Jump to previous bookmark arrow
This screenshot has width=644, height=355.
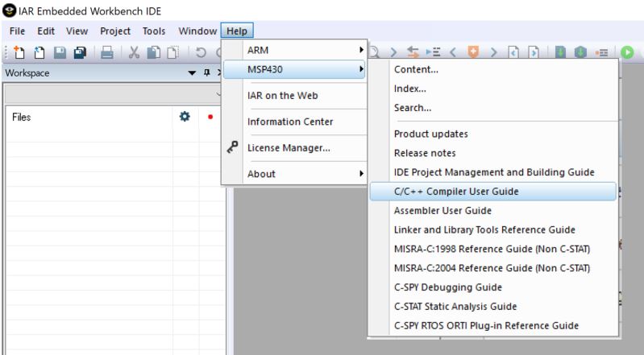tap(453, 52)
